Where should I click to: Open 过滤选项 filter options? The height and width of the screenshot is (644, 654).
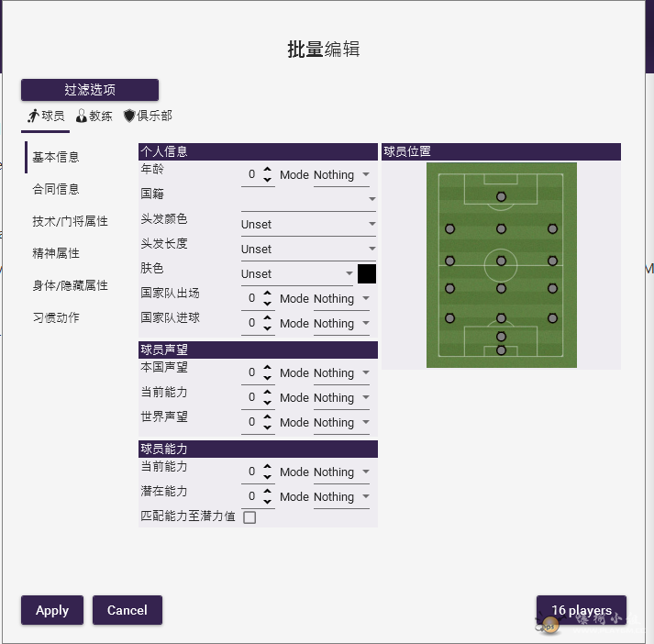point(90,90)
